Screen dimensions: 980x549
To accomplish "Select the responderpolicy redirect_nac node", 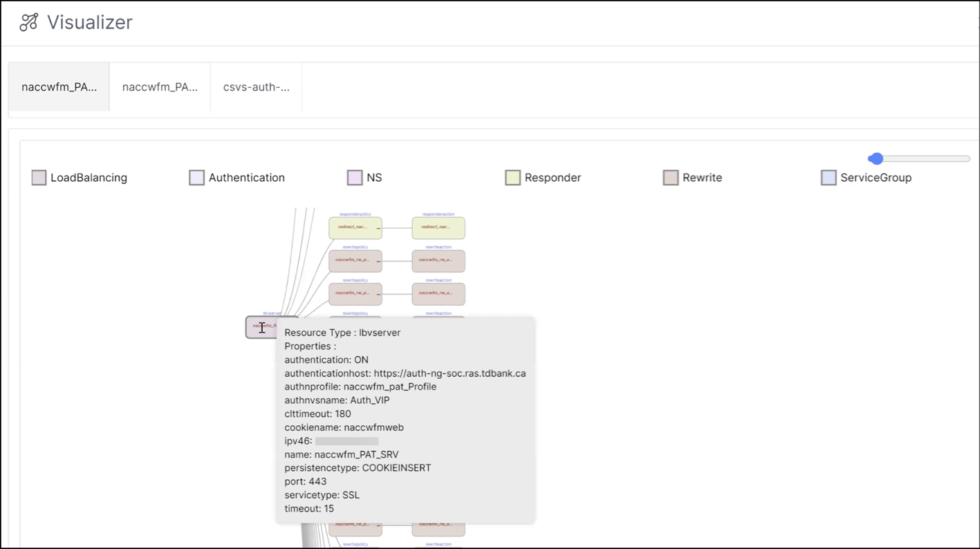I will [x=355, y=227].
